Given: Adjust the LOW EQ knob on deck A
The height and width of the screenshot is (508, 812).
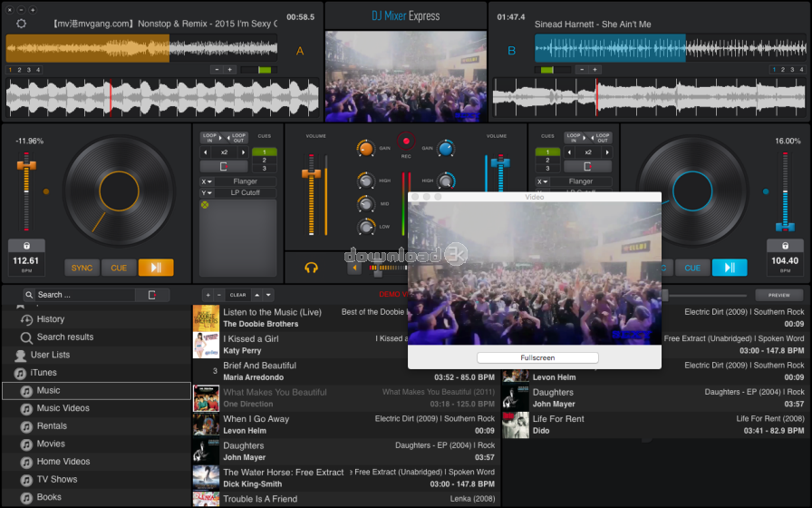Looking at the screenshot, I should tap(366, 227).
